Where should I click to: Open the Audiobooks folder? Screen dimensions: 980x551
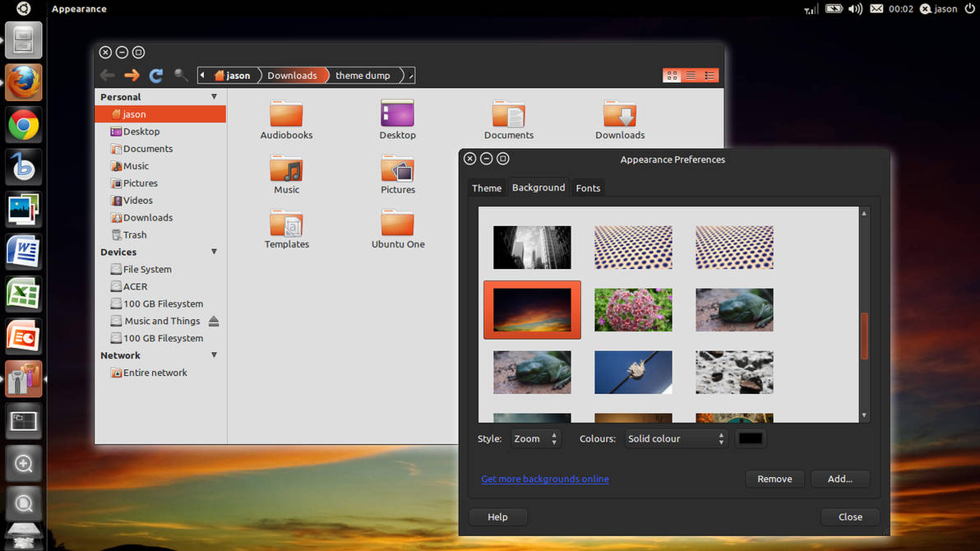(286, 120)
